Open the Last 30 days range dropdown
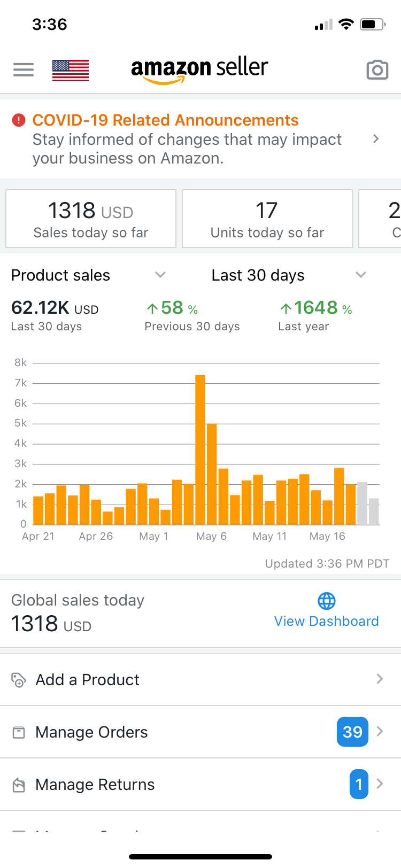The height and width of the screenshot is (868, 401). coord(361,275)
